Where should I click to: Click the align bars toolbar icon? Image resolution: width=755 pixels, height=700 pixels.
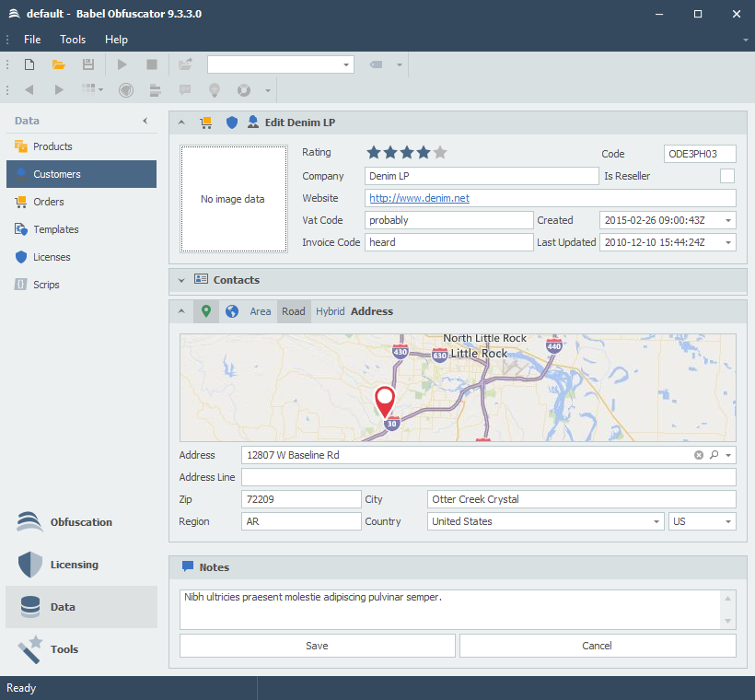tap(155, 90)
